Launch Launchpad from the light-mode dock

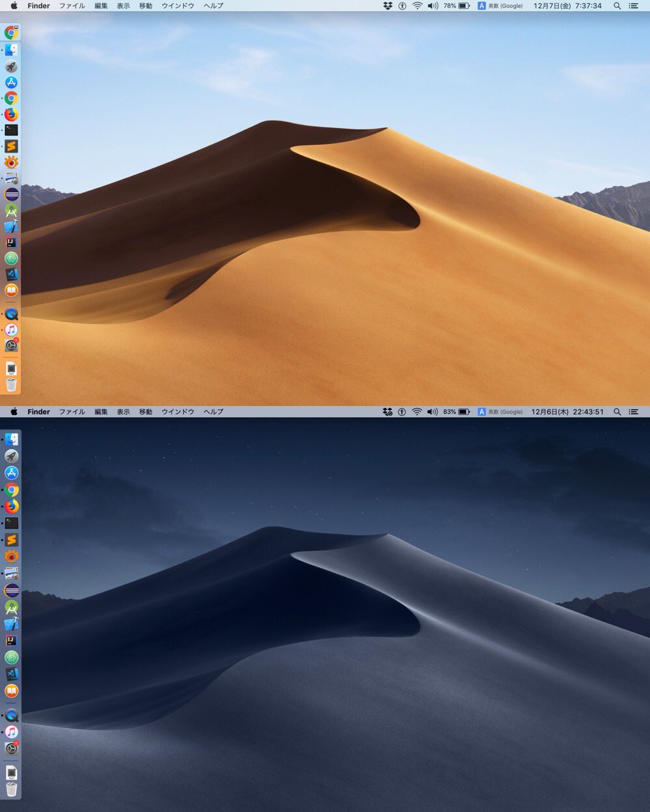[x=11, y=66]
